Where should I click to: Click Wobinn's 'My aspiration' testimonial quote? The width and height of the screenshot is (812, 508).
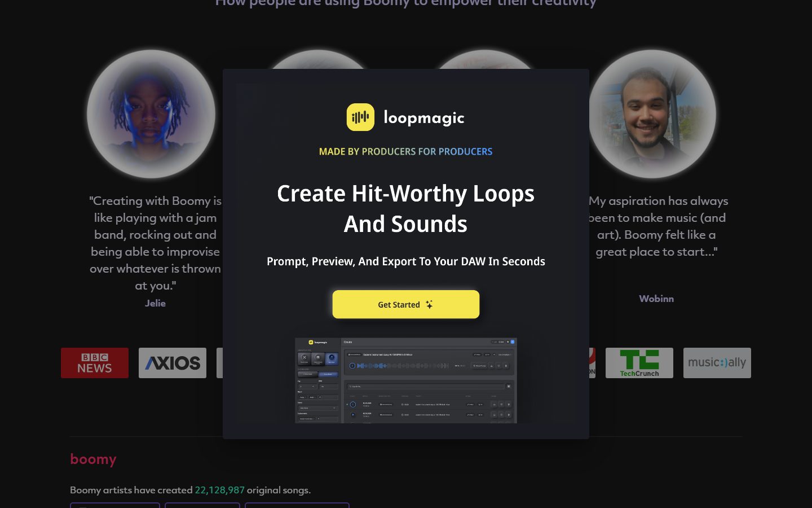point(657,226)
